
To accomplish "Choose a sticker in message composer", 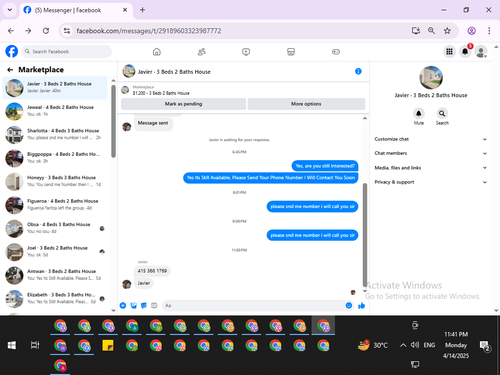I will 144,305.
